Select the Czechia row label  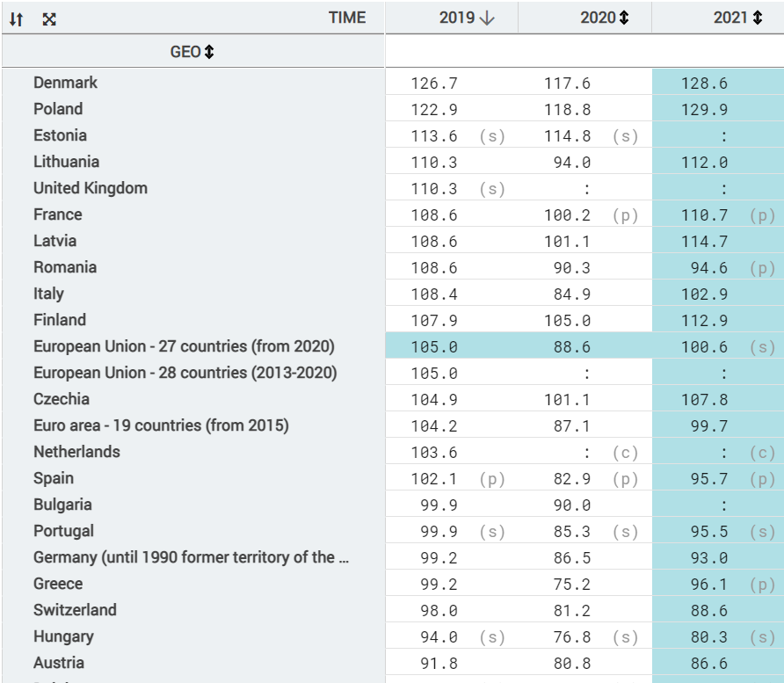coord(62,399)
